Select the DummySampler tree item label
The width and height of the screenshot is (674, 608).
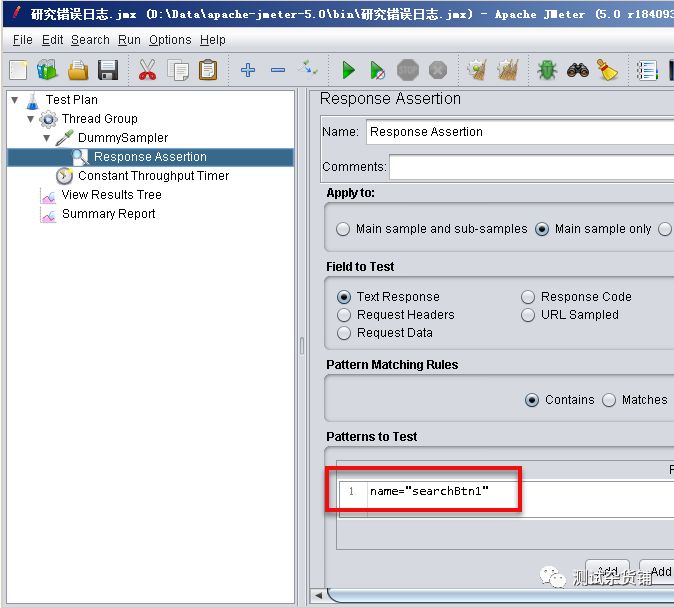coord(123,138)
